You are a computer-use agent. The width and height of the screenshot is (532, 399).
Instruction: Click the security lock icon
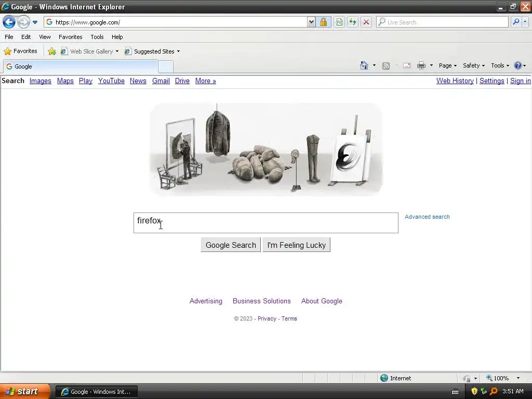(x=323, y=22)
